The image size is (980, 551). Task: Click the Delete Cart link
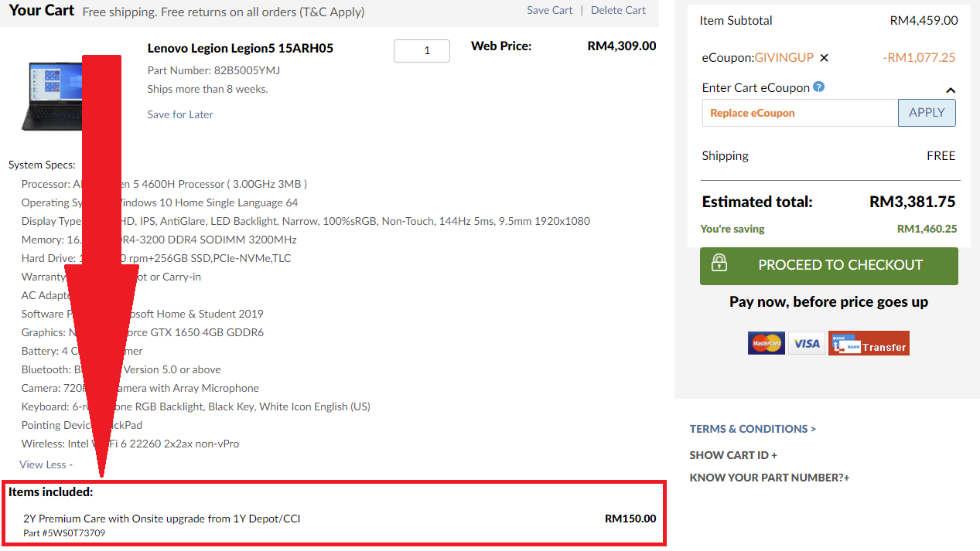tap(618, 10)
